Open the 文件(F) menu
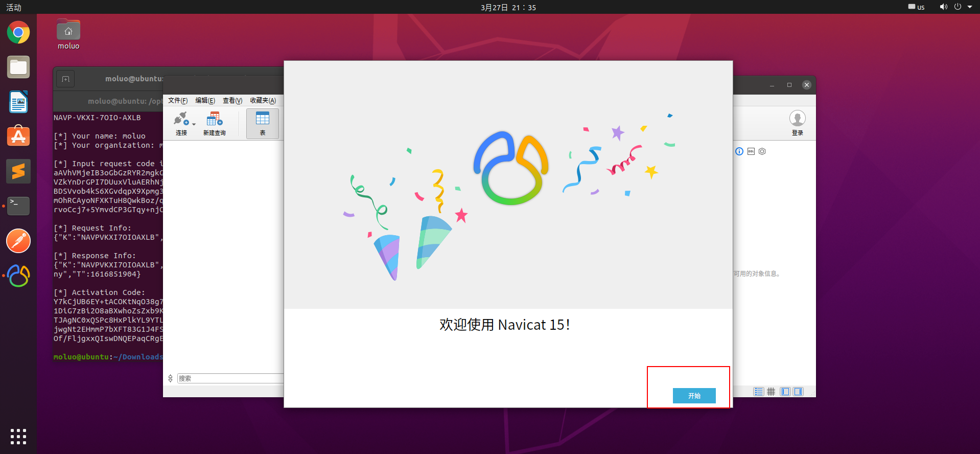 pyautogui.click(x=178, y=101)
